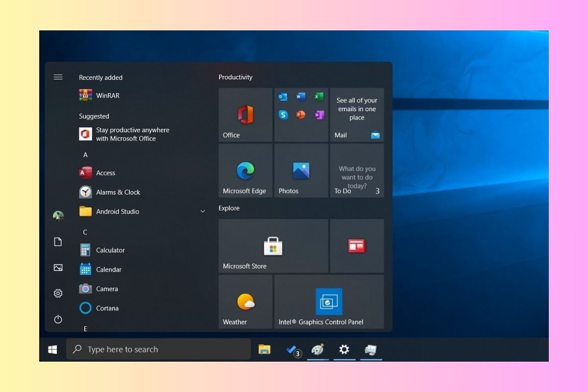Viewport: 588px width, 392px height.
Task: Open Pictures from the Start sidebar
Action: click(x=58, y=268)
